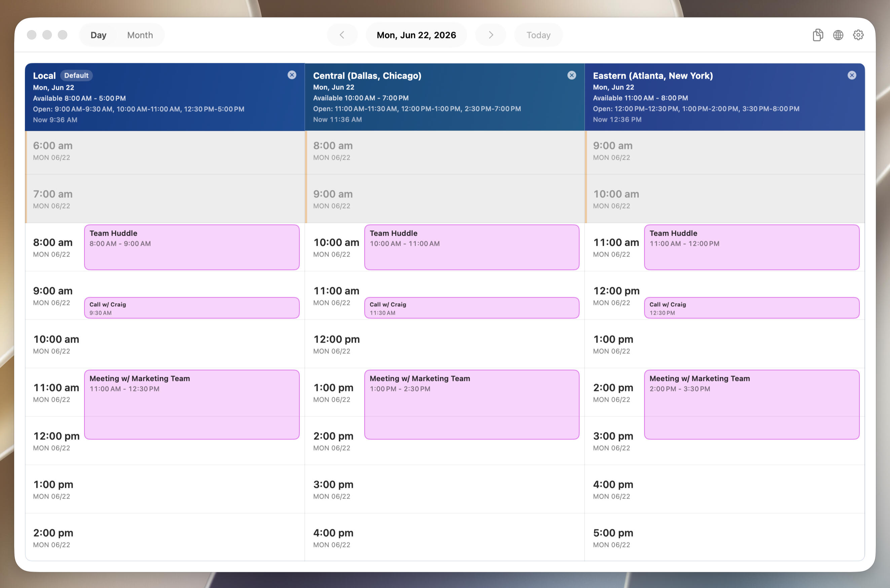Remove the Eastern (Atlanta, New York) column
This screenshot has height=588, width=890.
[852, 75]
